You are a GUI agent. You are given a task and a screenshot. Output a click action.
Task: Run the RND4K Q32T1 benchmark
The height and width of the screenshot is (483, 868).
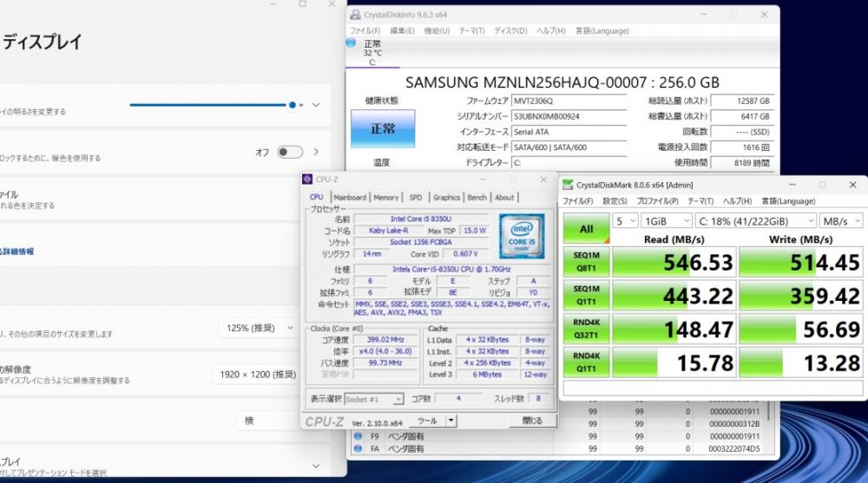coord(586,329)
